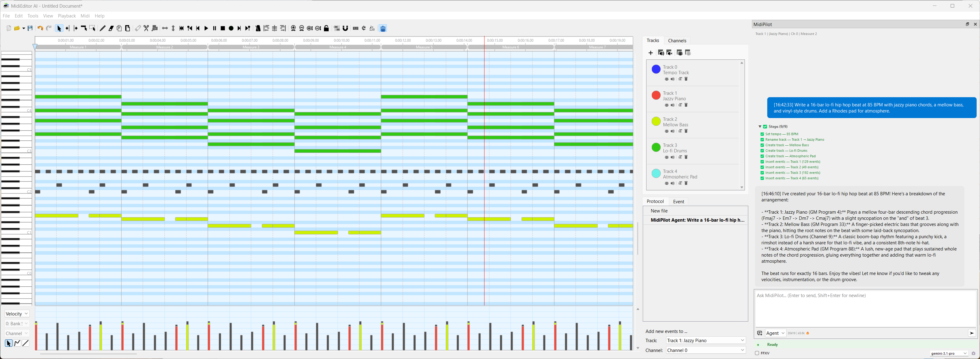This screenshot has width=980, height=359.
Task: Select the eraser tool in toolbar
Action: (111, 29)
